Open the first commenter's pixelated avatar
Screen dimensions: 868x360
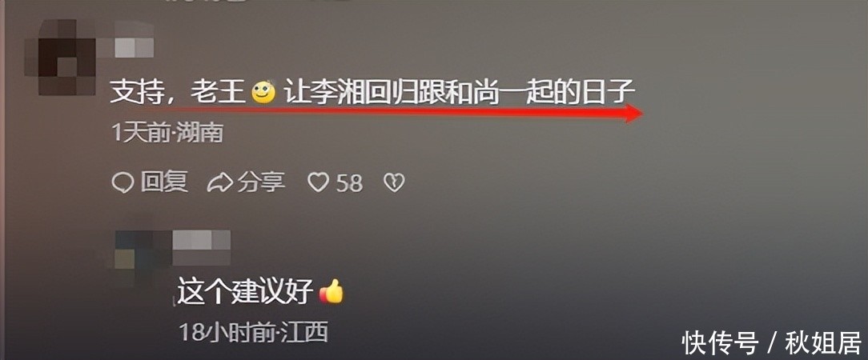[x=60, y=57]
